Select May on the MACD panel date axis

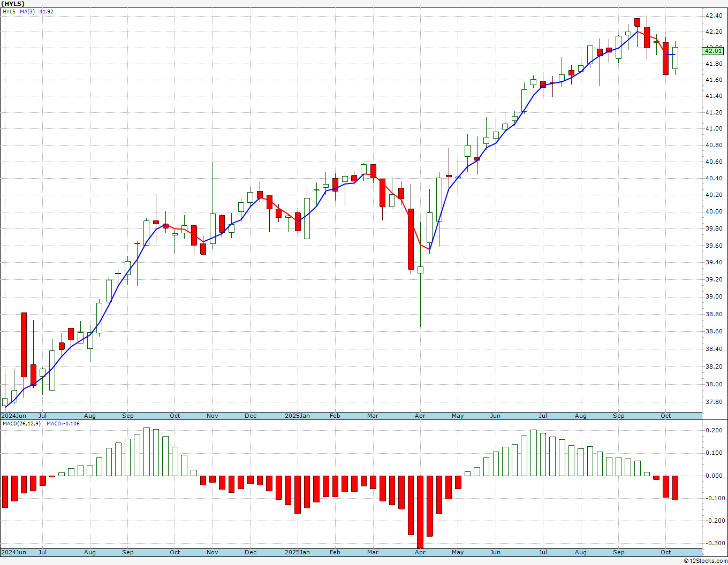[x=458, y=552]
